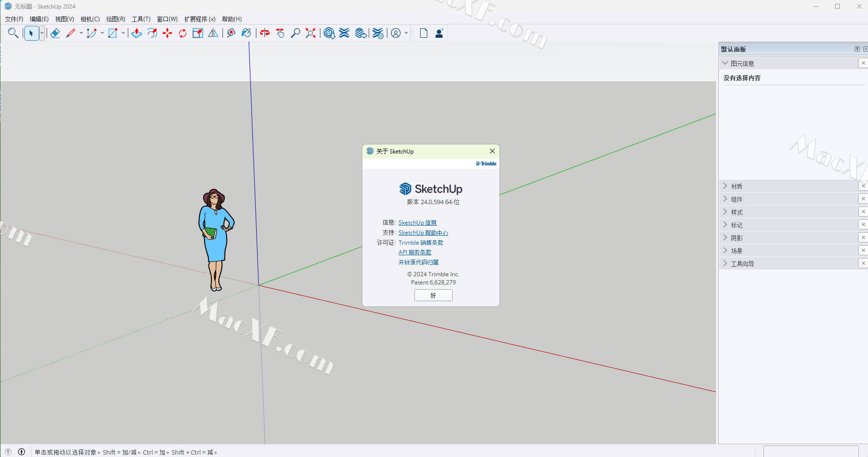Expand the 组件 panel section
This screenshot has height=457, width=868.
pos(725,199)
